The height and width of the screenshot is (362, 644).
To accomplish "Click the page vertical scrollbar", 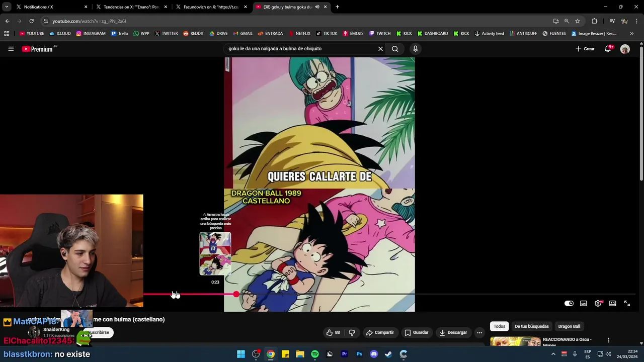I will pos(641,113).
